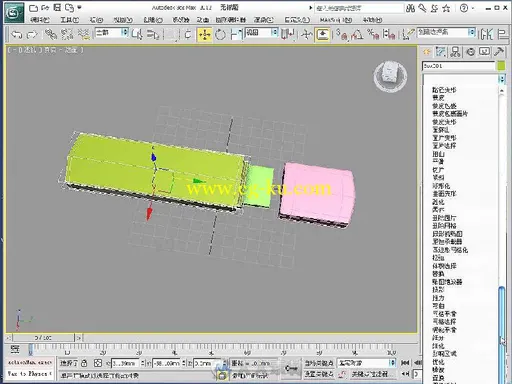Click the Y coordinate spinner arrows

184,363
